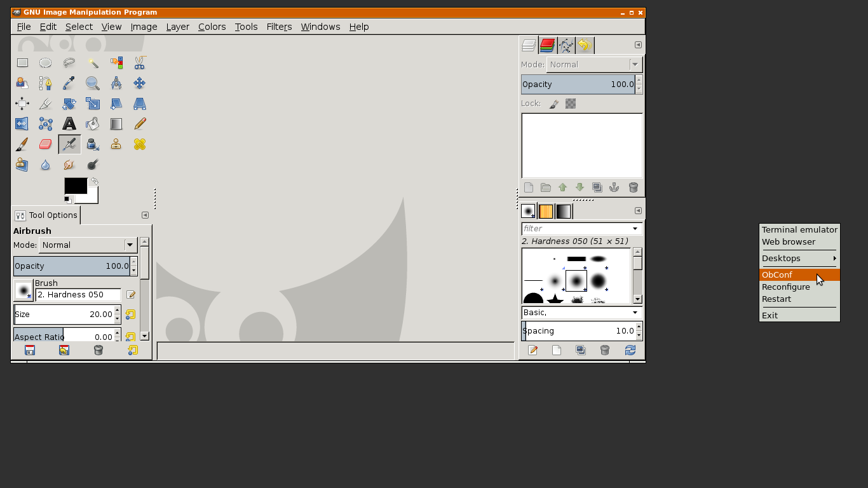Click the raise layer green arrow button
868x488 pixels.
562,187
